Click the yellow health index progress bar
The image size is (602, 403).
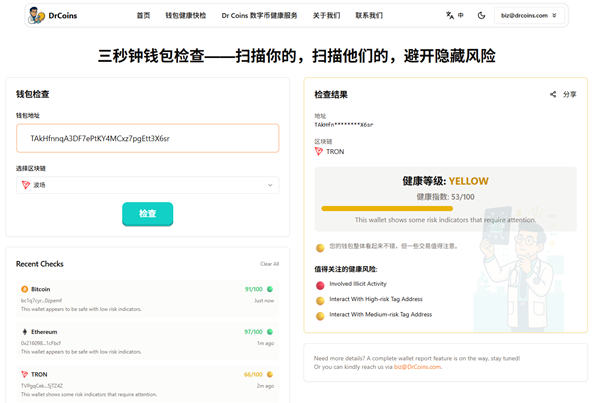pyautogui.click(x=387, y=209)
